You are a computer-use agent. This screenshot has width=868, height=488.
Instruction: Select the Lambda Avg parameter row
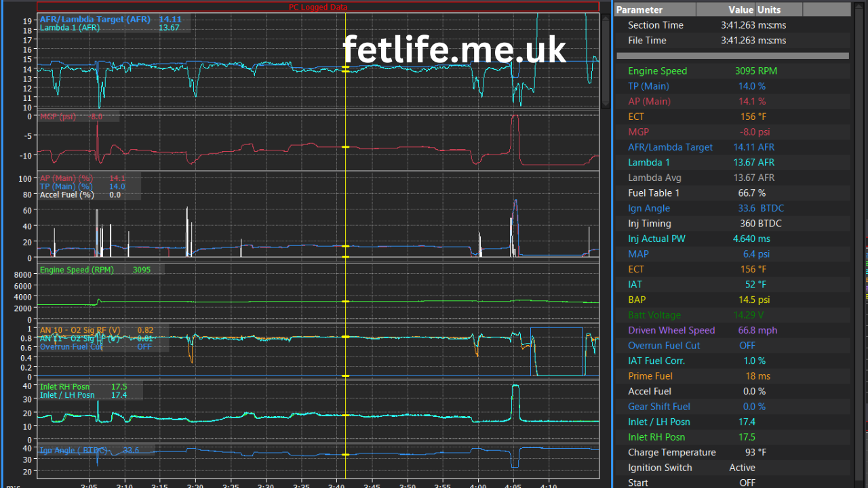pyautogui.click(x=732, y=178)
